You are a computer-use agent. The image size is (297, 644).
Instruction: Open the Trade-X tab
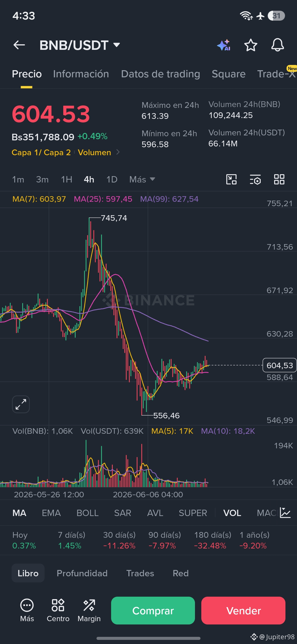(276, 74)
